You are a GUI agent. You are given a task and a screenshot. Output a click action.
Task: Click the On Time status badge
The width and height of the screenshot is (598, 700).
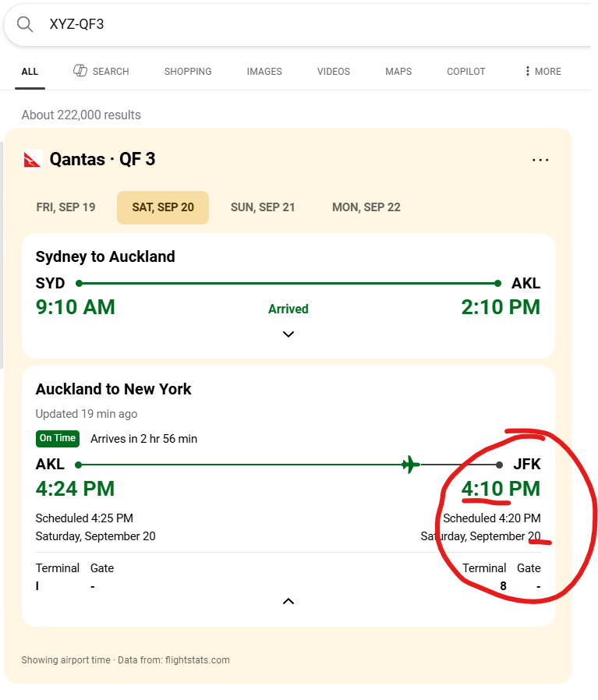(x=58, y=438)
